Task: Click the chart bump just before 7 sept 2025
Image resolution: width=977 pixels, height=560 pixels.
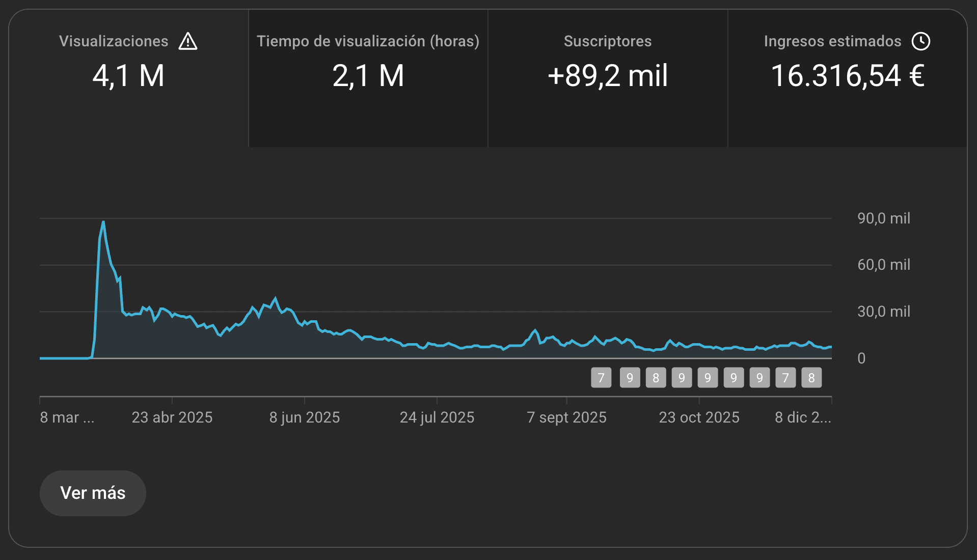Action: click(x=535, y=330)
